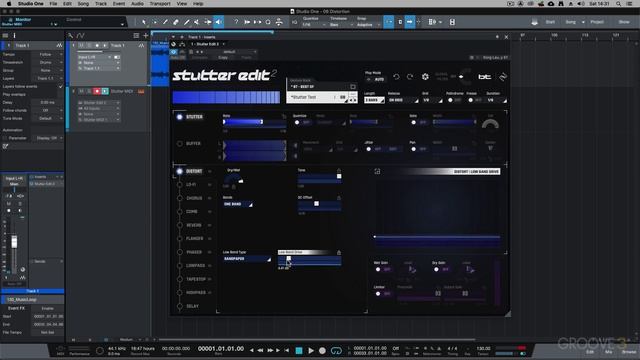This screenshot has width=640, height=360.
Task: Open the question mark help tool
Action: (236, 22)
